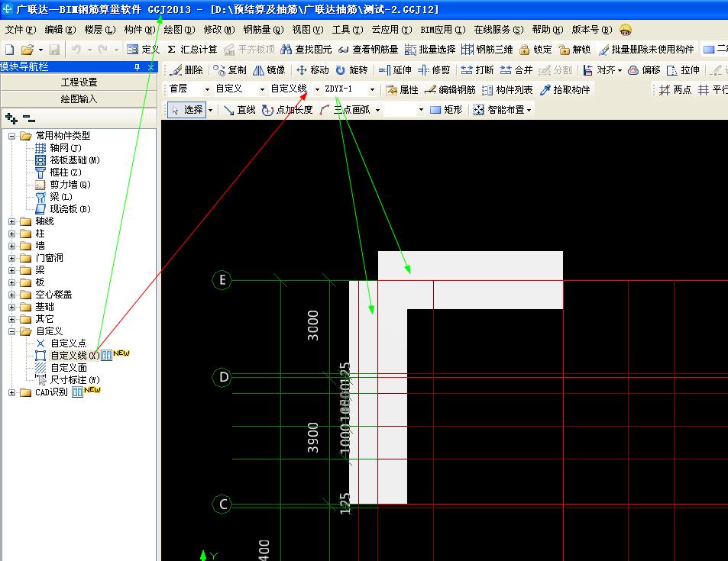Click the 工程设置 panel button
The image size is (728, 561).
tap(79, 82)
